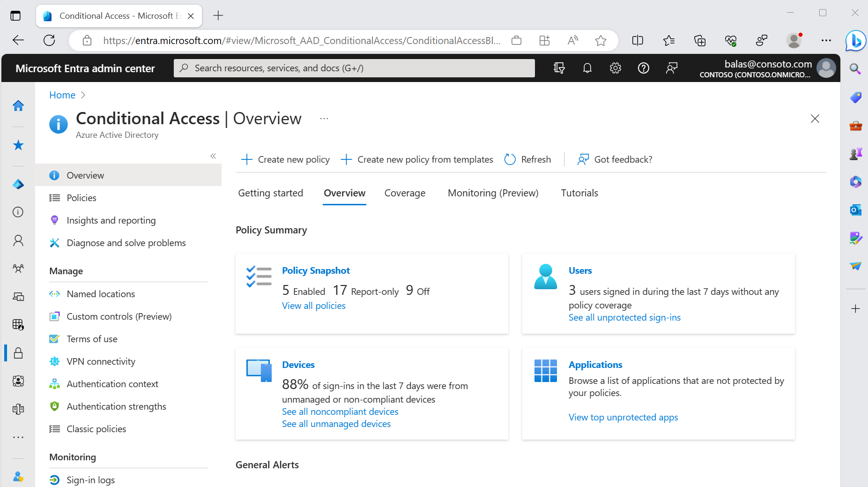868x487 pixels.
Task: Open Authentication context
Action: 128,384
